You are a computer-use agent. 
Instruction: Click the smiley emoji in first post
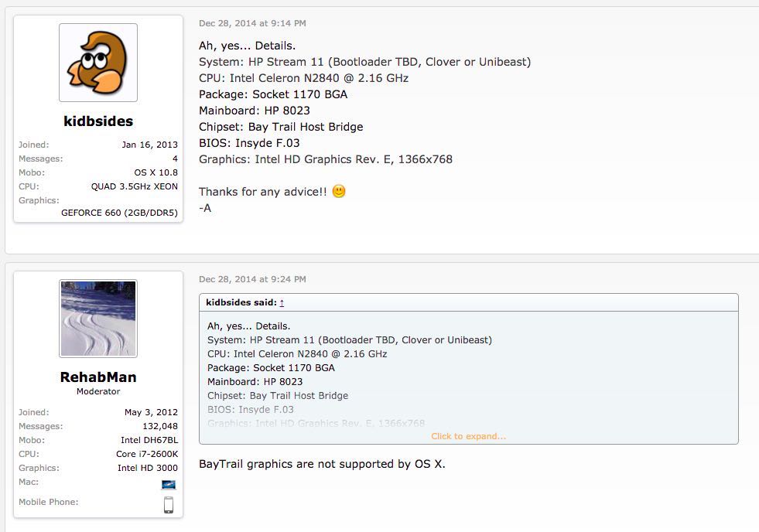coord(339,192)
